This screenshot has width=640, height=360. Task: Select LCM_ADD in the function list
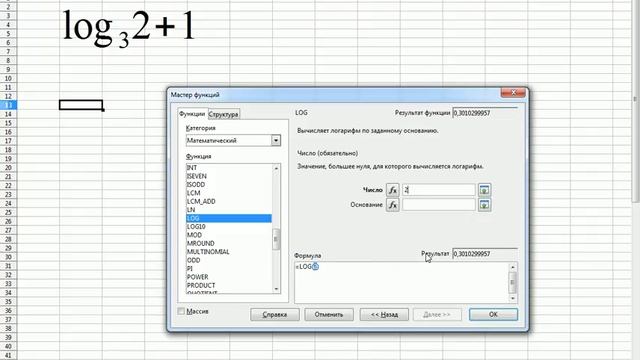tap(229, 201)
